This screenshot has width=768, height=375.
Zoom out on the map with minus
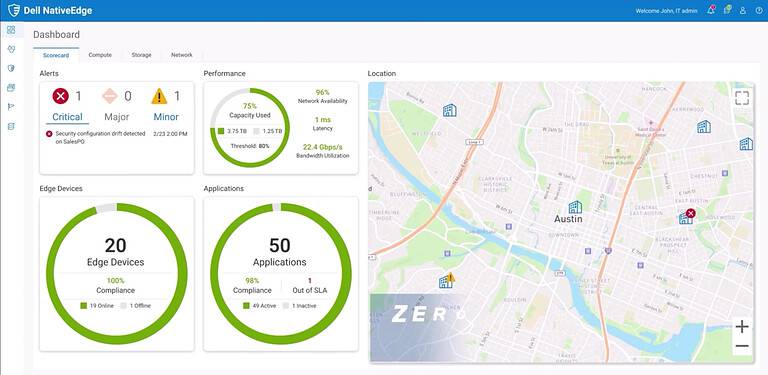tap(742, 347)
